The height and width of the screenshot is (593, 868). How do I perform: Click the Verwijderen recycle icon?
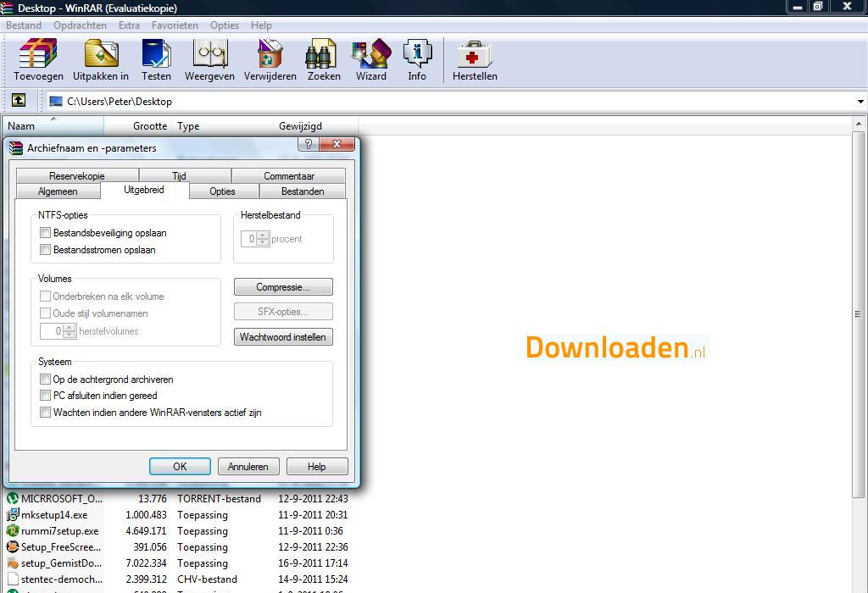(270, 53)
